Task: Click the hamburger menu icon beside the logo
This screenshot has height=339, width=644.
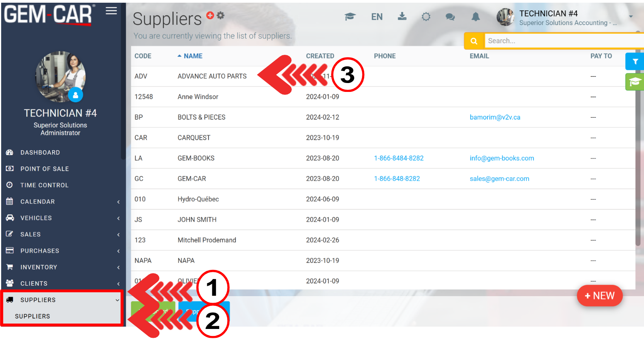Action: pyautogui.click(x=111, y=11)
